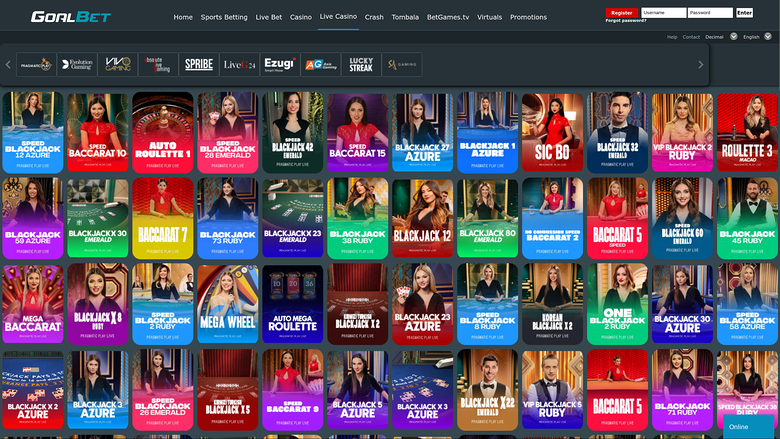This screenshot has height=439, width=780.
Task: Open Blackjack 30 Azure game
Action: [x=682, y=304]
